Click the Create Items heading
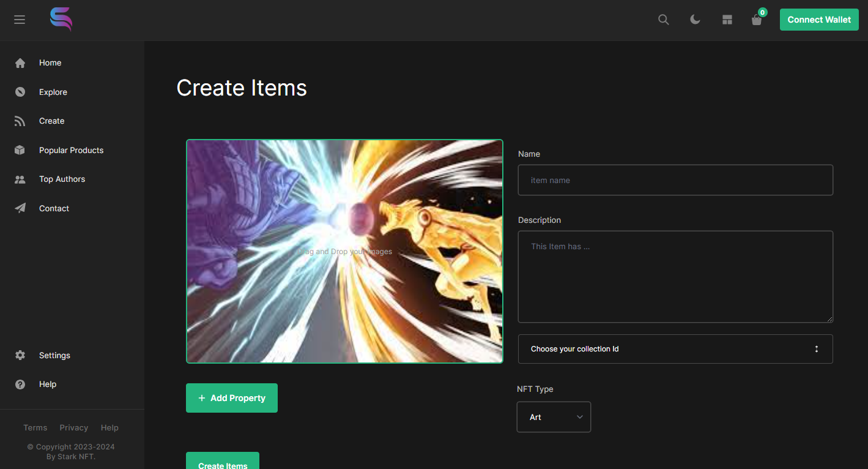868x469 pixels. click(242, 88)
